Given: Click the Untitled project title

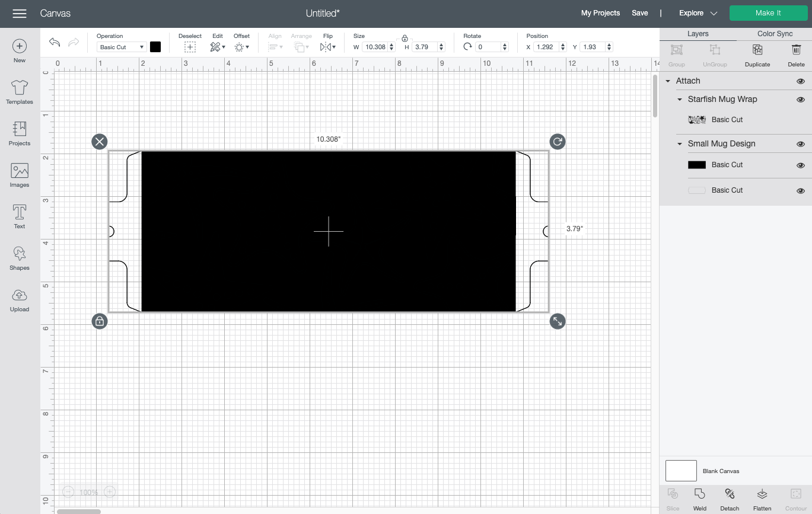Looking at the screenshot, I should coord(323,13).
